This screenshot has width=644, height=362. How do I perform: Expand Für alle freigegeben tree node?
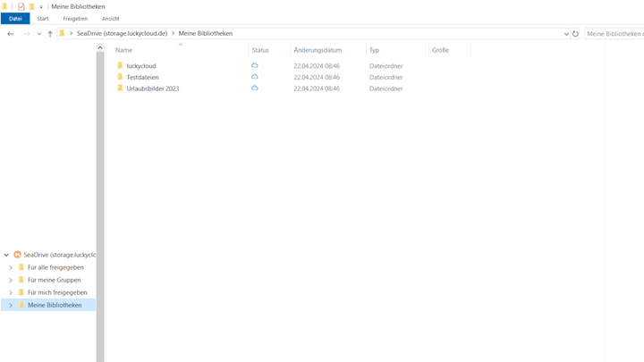(11, 267)
